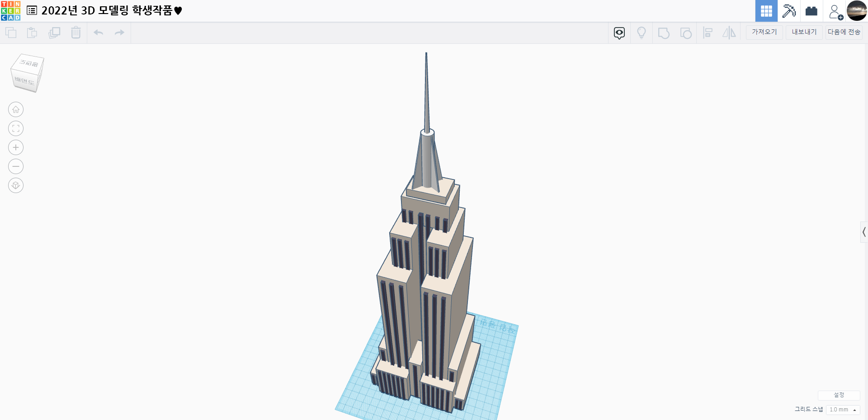Open the design list icon beside the title

coord(32,10)
